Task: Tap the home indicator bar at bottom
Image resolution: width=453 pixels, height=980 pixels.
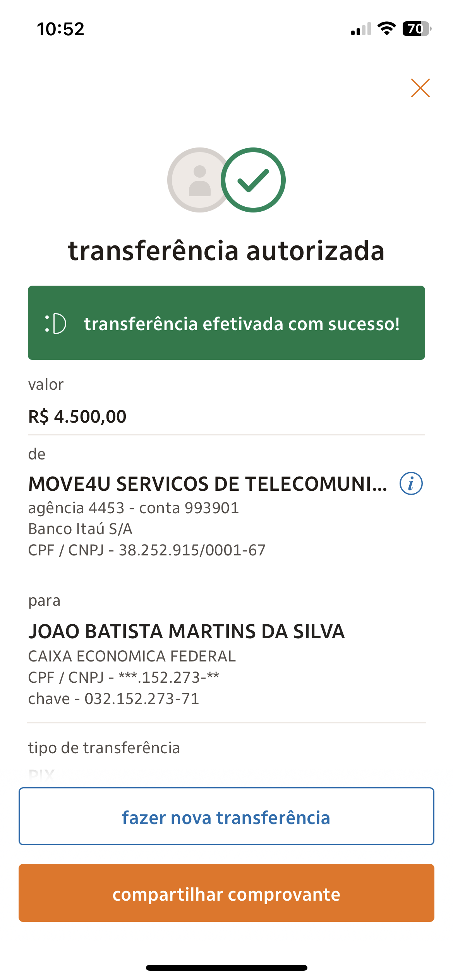Action: 226,968
